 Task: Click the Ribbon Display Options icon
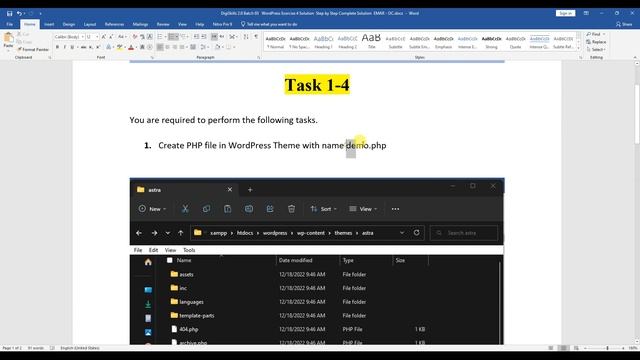(586, 13)
